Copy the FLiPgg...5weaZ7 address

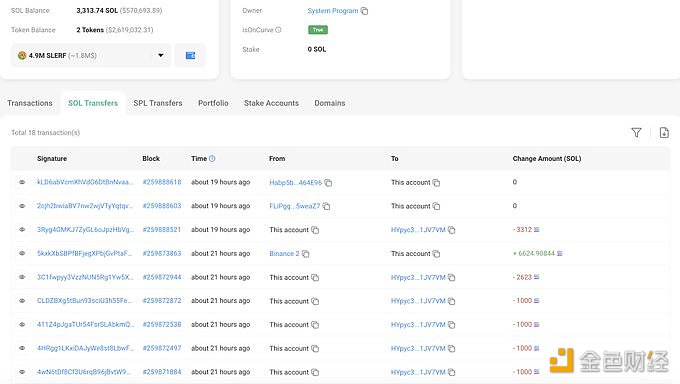[x=326, y=207]
